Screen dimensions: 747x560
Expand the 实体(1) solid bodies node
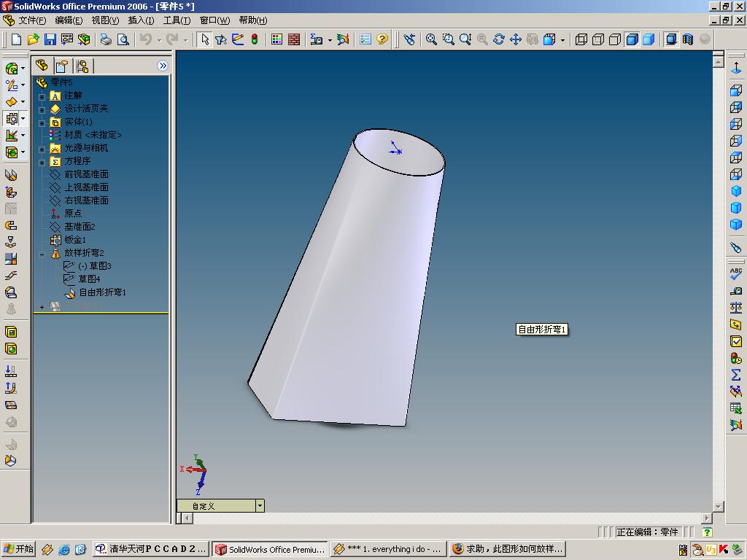coord(42,122)
